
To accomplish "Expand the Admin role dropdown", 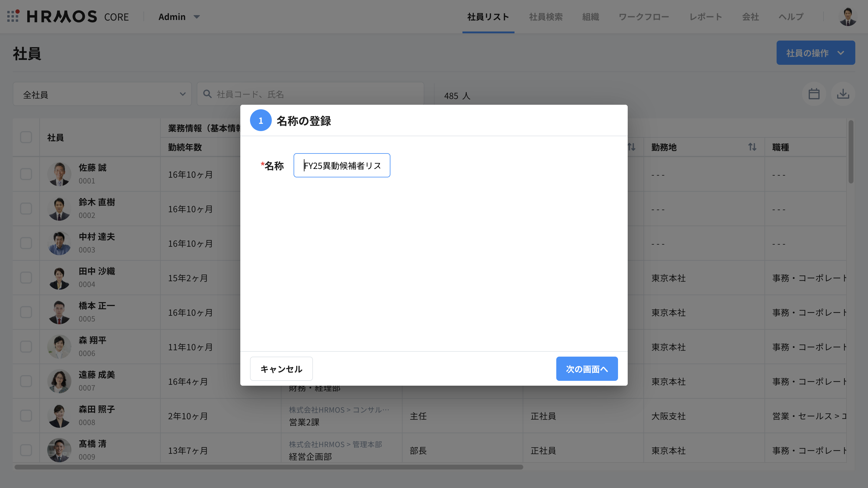I will coord(179,17).
